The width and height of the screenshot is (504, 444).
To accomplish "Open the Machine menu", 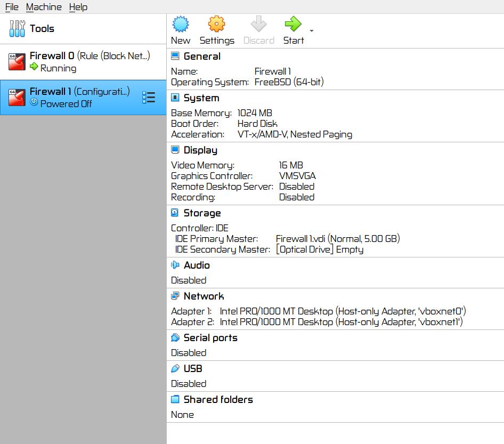I will (44, 7).
